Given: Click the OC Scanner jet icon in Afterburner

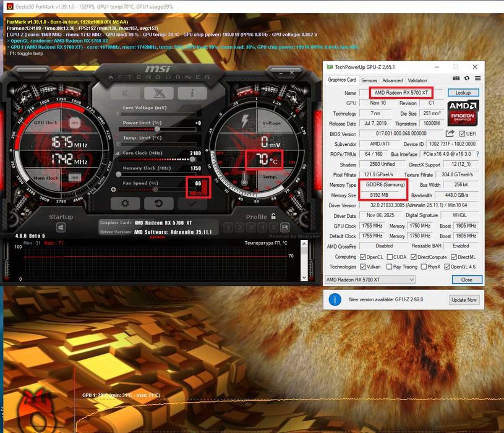Looking at the screenshot, I should click(x=159, y=93).
